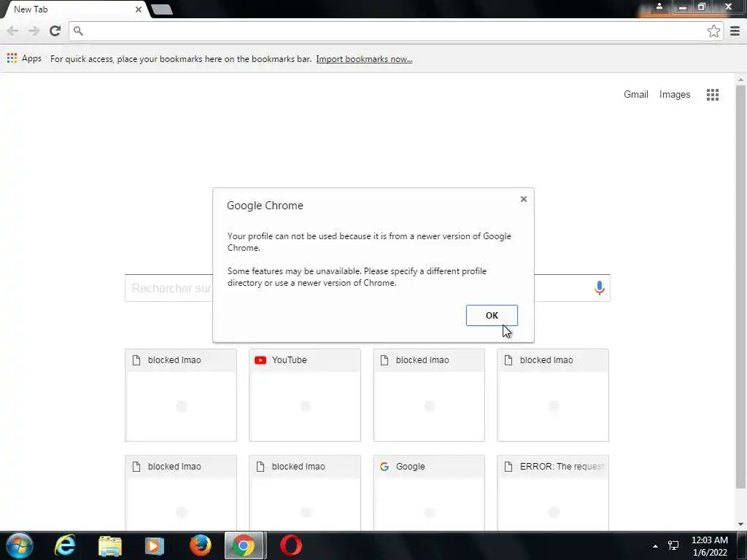Close the New Tab tab
Screen dimensions: 747x560
(x=138, y=9)
